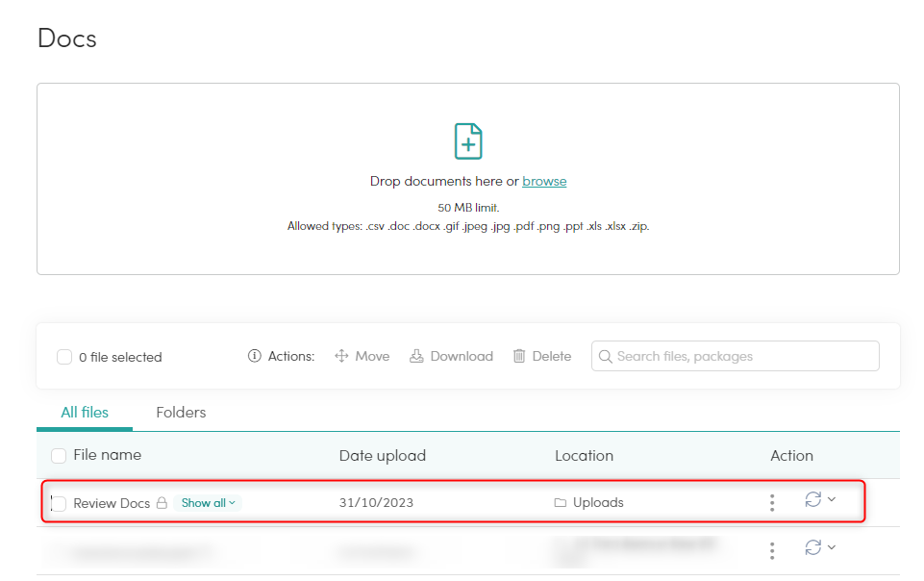Click the add document upload icon
The image size is (924, 581).
pos(467,141)
